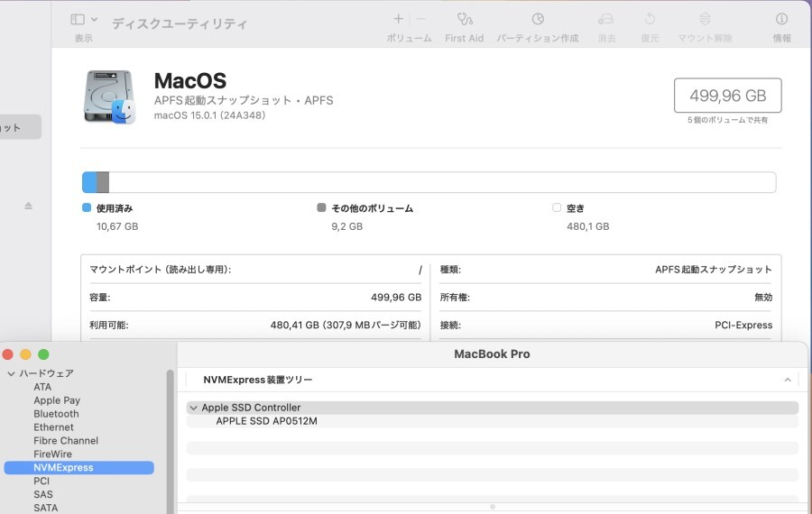Image resolution: width=812 pixels, height=514 pixels.
Task: Click the PCI-Express connection value
Action: click(743, 325)
